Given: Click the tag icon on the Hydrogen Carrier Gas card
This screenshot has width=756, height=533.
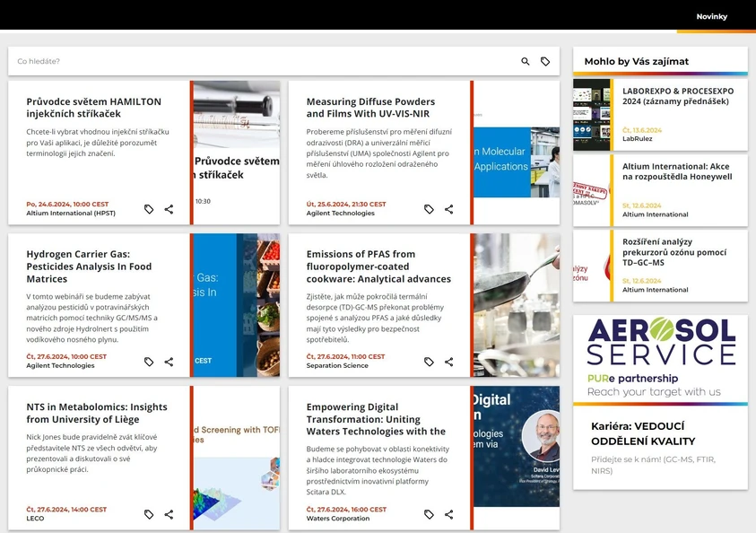Looking at the screenshot, I should pyautogui.click(x=149, y=362).
